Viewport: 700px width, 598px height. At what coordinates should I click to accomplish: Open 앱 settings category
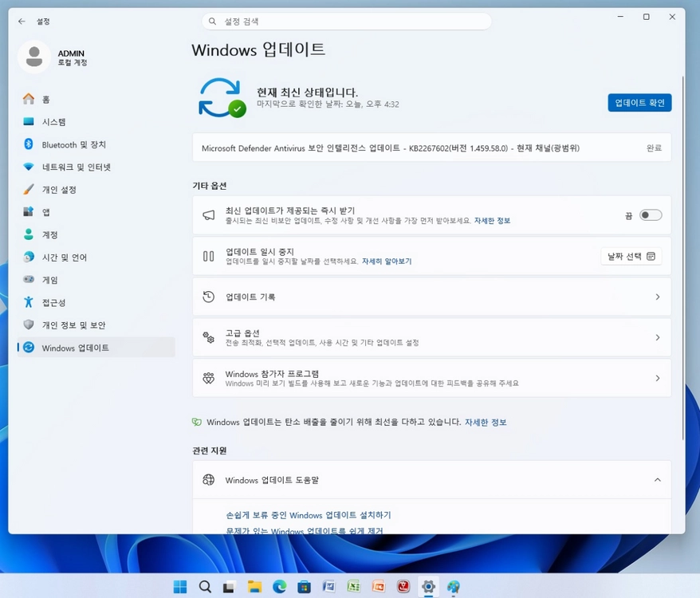point(96,212)
